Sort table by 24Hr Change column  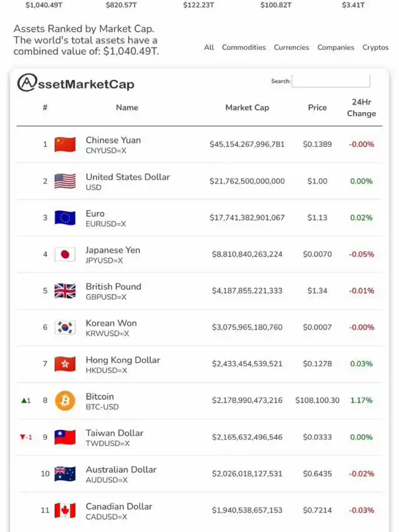pyautogui.click(x=362, y=108)
